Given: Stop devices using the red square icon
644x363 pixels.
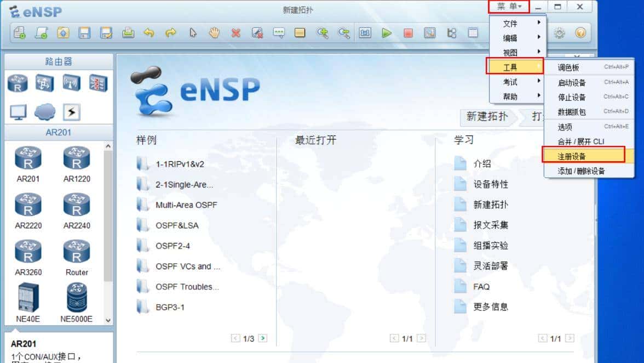Looking at the screenshot, I should tap(407, 33).
